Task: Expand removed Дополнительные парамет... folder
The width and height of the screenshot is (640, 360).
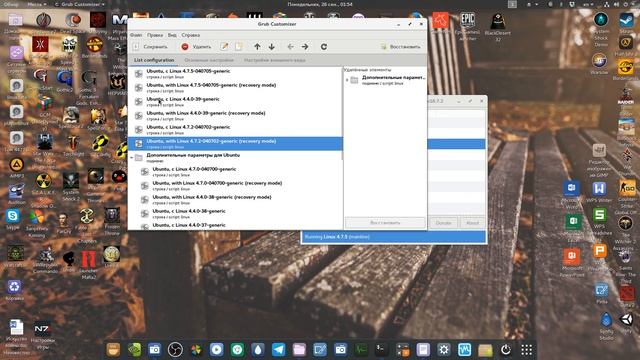Action: [x=347, y=80]
